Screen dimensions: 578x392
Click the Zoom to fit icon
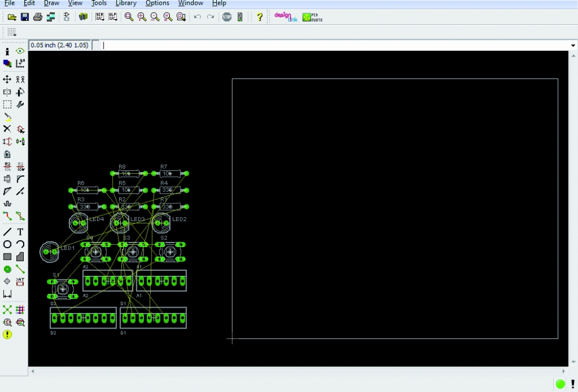tap(129, 17)
